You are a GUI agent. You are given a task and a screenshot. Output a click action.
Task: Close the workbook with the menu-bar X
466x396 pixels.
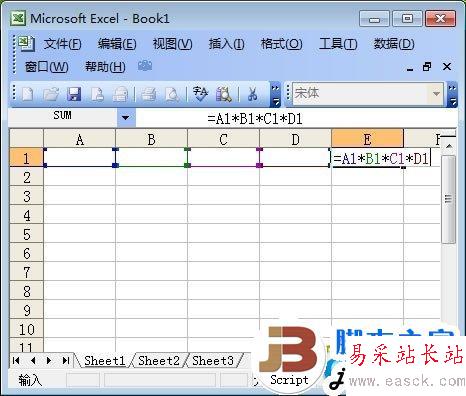[x=447, y=67]
